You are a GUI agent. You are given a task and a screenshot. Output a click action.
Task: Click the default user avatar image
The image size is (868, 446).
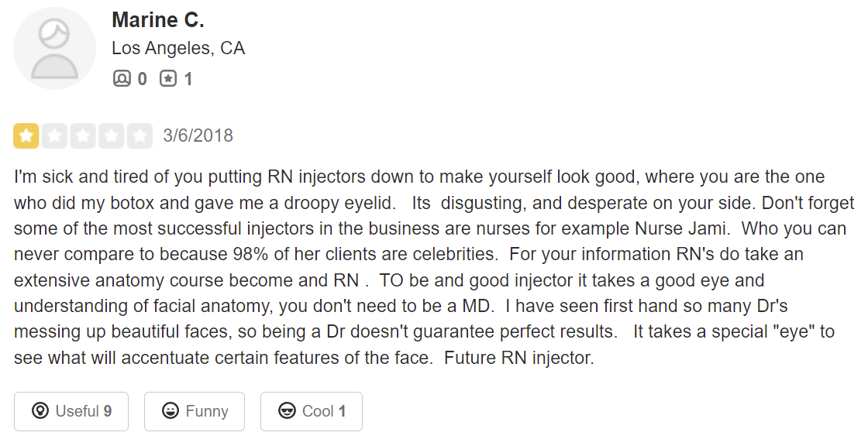(x=54, y=49)
